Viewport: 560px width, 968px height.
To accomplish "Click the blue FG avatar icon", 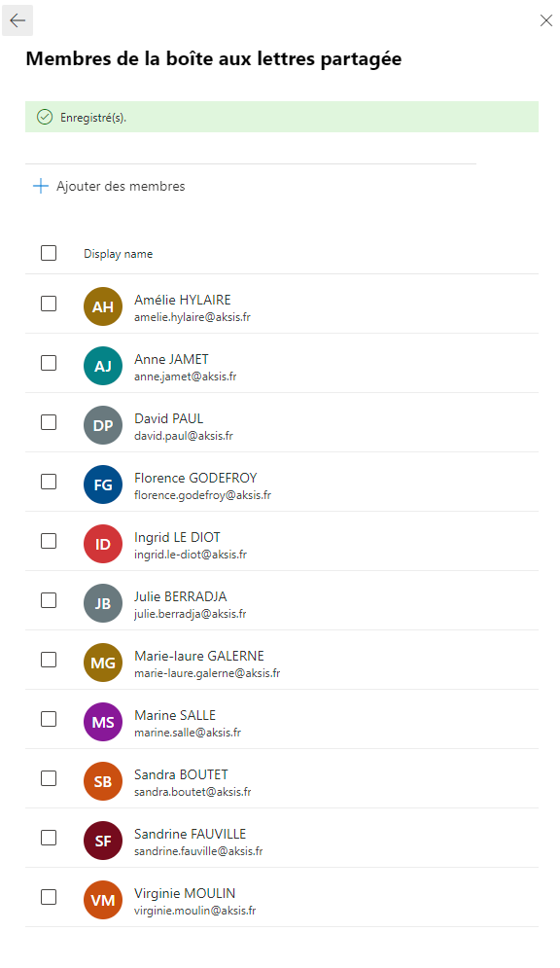I will [103, 484].
